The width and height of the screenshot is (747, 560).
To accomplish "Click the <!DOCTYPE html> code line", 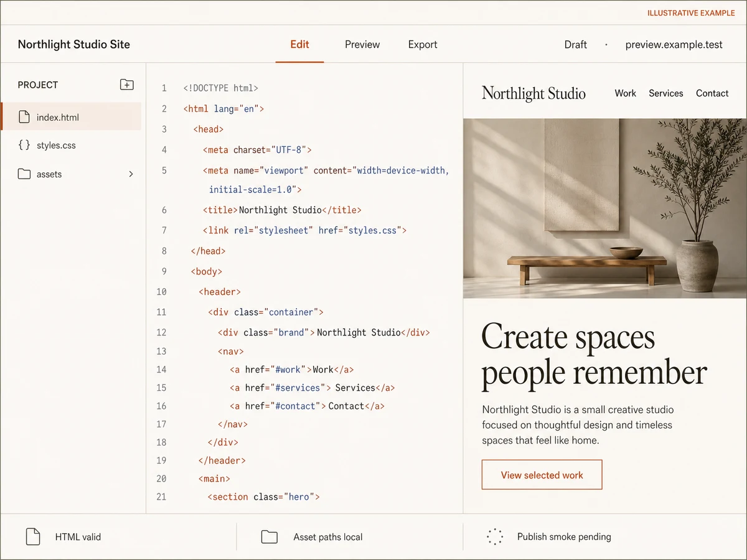I will (220, 88).
